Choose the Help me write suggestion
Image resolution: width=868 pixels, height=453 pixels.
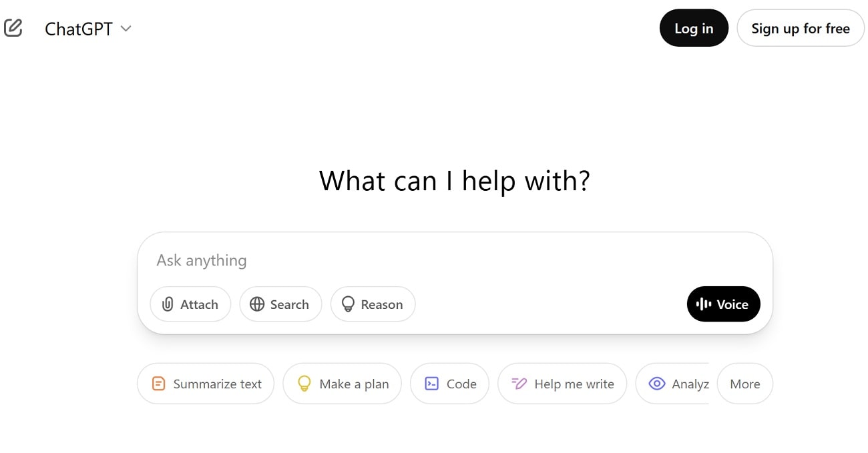tap(562, 384)
